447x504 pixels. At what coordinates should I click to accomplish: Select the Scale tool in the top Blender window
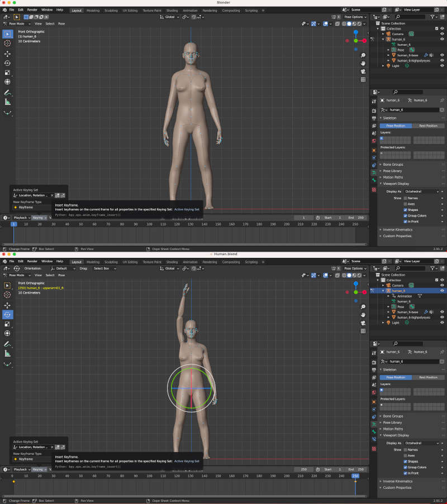coord(7,73)
